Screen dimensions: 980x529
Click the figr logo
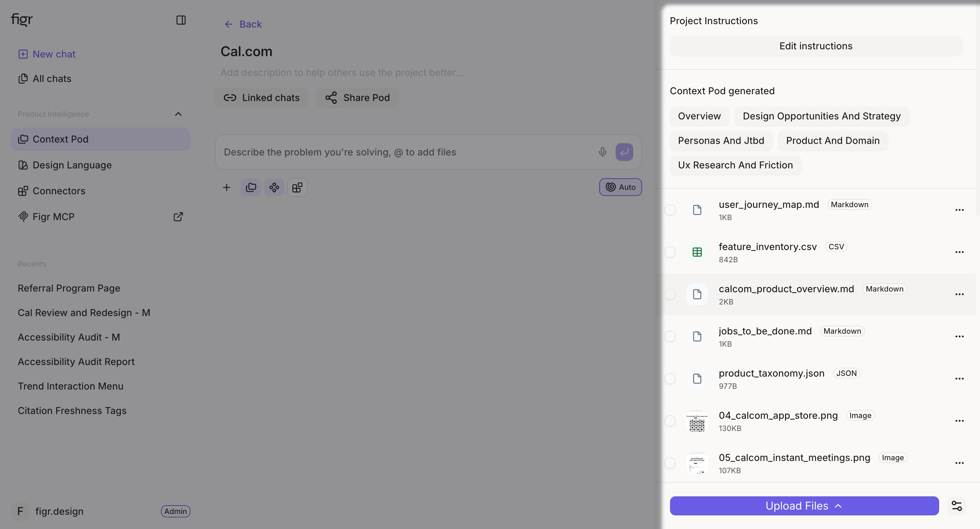[22, 19]
